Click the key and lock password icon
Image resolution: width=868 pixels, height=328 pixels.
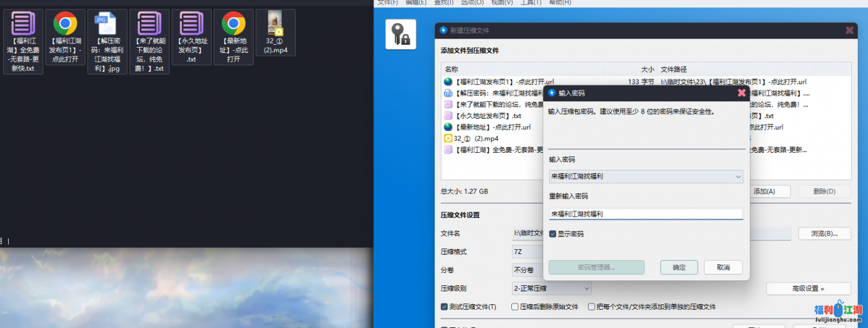click(x=400, y=34)
